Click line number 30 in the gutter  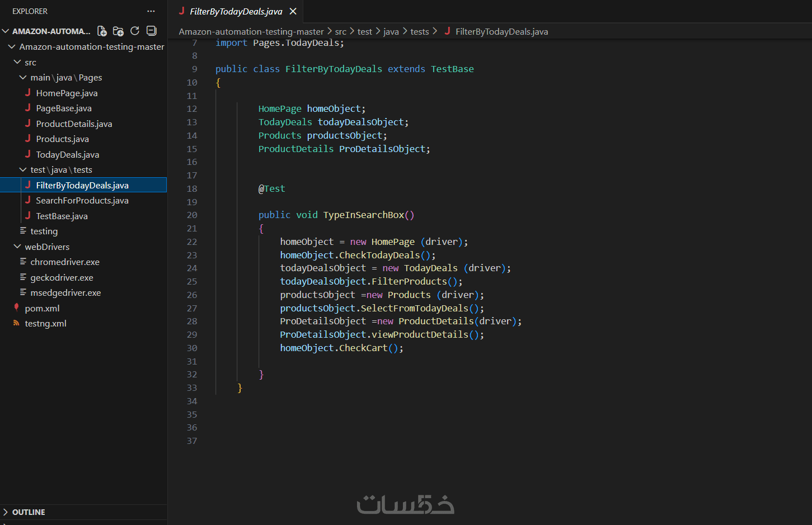pyautogui.click(x=192, y=348)
